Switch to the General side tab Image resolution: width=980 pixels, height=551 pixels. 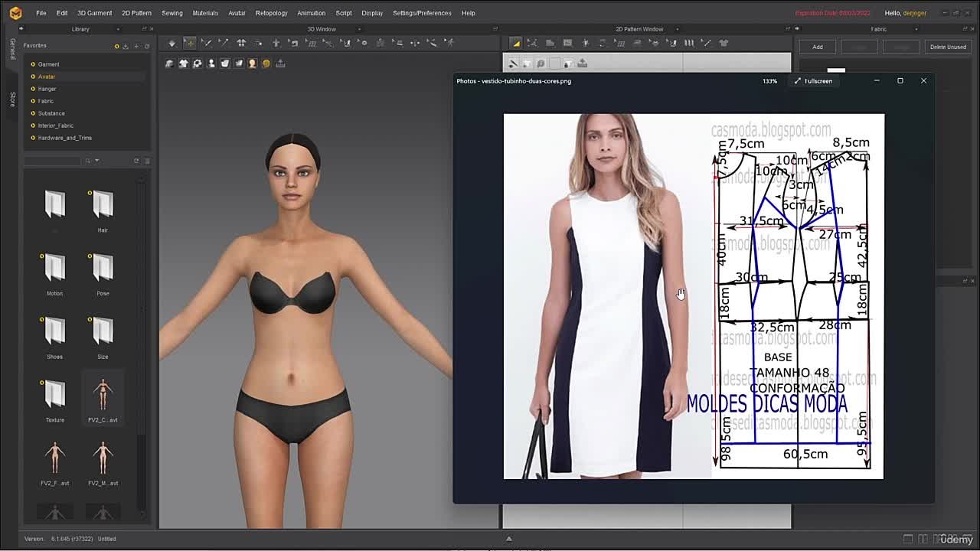(12, 49)
